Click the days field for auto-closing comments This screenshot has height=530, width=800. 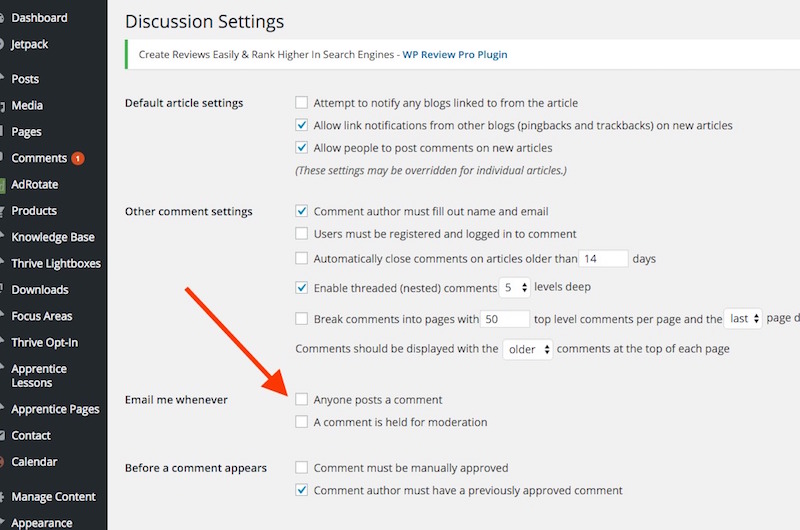[603, 258]
